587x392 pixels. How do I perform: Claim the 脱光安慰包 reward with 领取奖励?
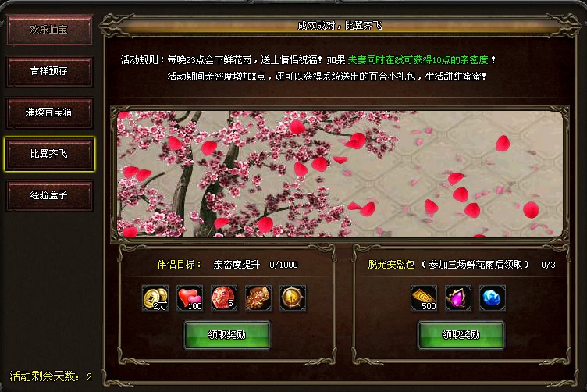point(461,334)
